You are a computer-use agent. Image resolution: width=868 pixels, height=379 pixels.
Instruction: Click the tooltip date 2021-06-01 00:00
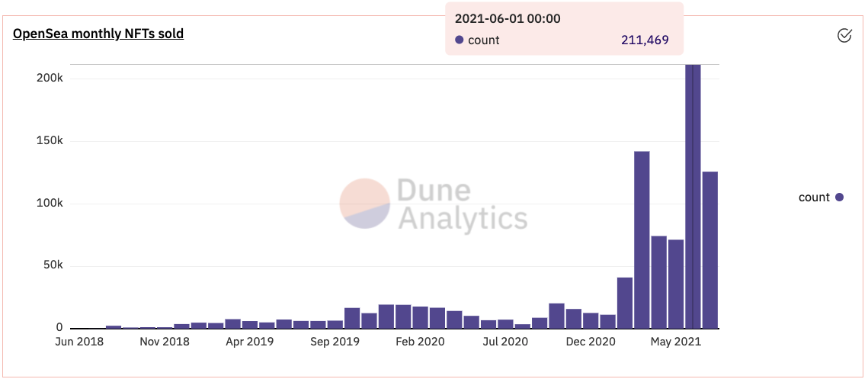tap(508, 19)
